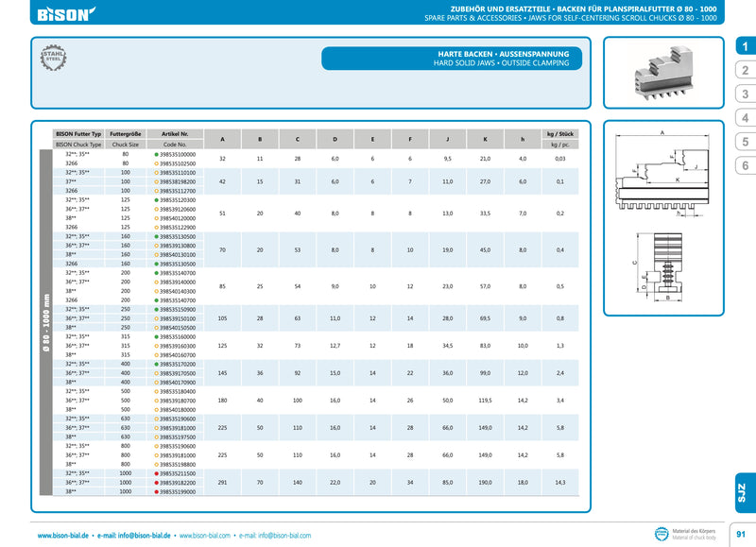
Task: Switch to section tab 1
Action: (745, 47)
